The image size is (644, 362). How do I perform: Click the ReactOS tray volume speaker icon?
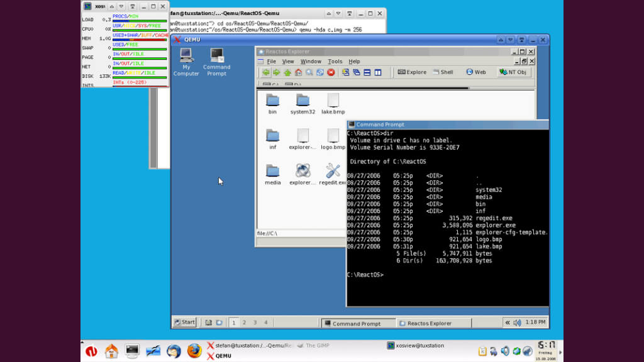click(x=517, y=322)
